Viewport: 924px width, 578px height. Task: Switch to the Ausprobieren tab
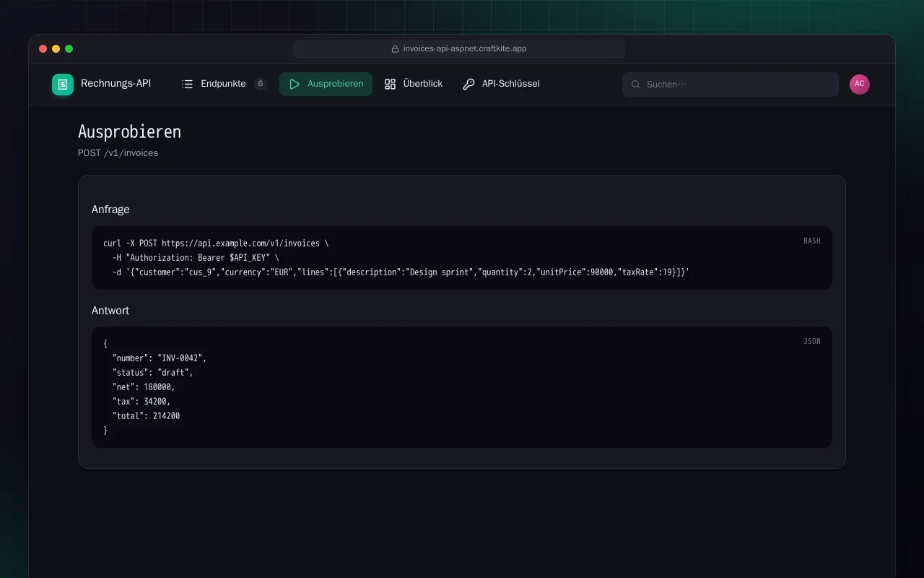[x=326, y=84]
